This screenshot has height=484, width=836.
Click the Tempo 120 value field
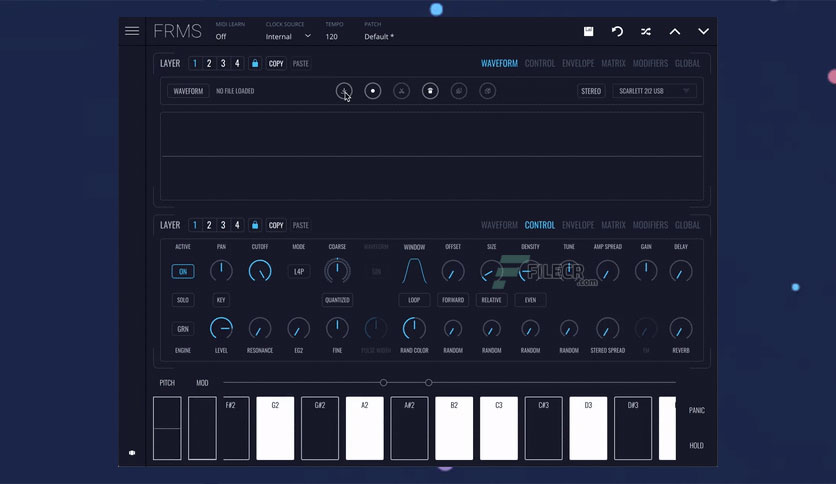point(331,36)
